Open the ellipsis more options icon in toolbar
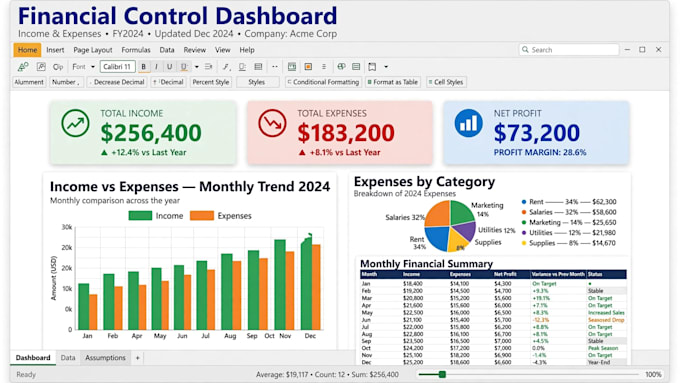 point(275,66)
